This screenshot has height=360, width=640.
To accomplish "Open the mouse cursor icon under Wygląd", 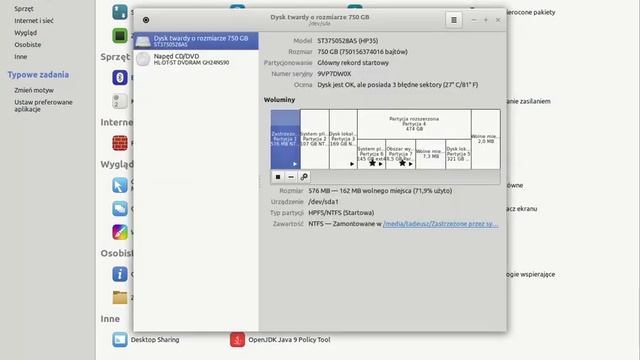I will click(x=120, y=185).
